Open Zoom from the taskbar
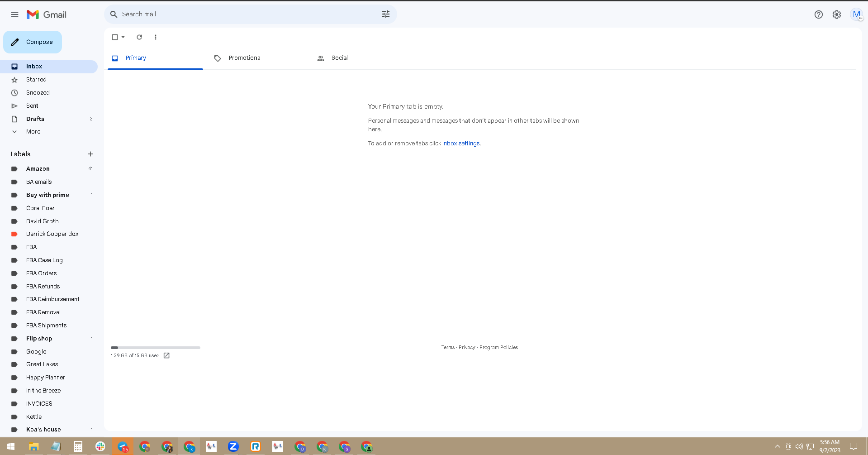The image size is (868, 455). (x=233, y=446)
